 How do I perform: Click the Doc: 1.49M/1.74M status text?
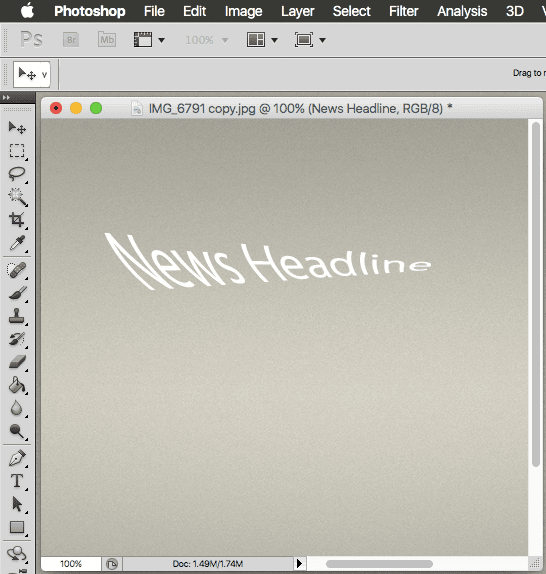tap(207, 564)
